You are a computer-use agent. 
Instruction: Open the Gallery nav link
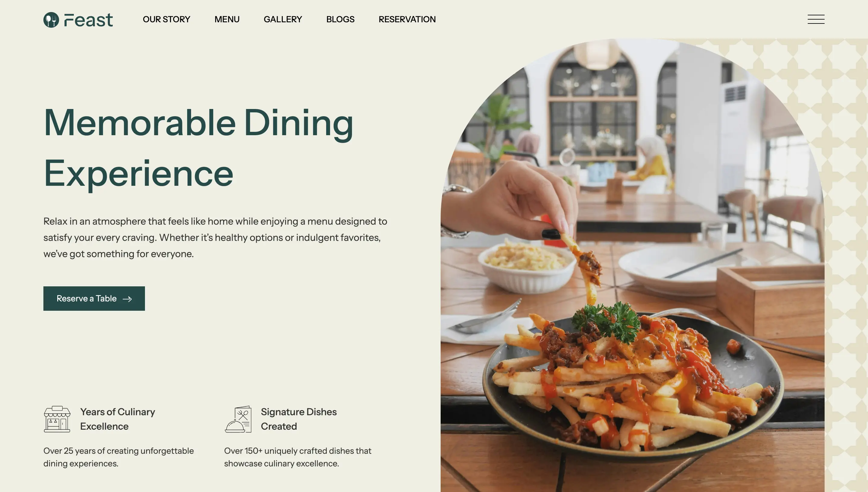283,19
